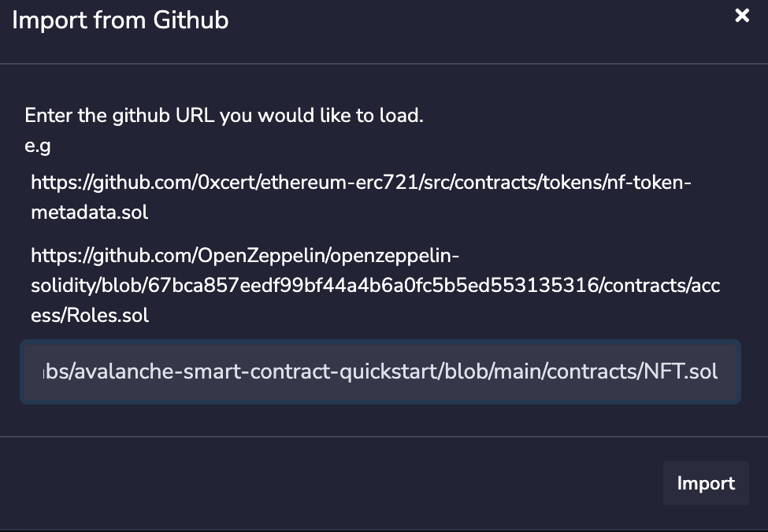Click the "Enter the github URL" instruction text
This screenshot has height=532, width=768.
[224, 116]
